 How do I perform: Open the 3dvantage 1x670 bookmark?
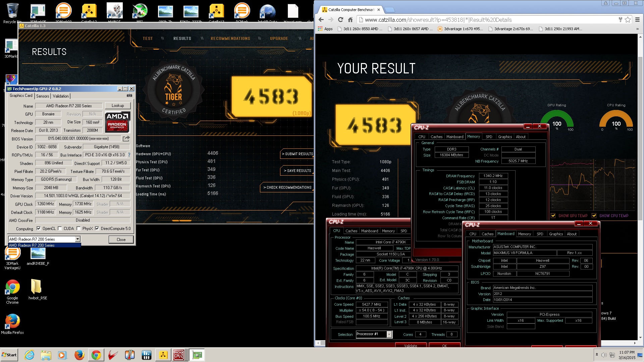461,29
